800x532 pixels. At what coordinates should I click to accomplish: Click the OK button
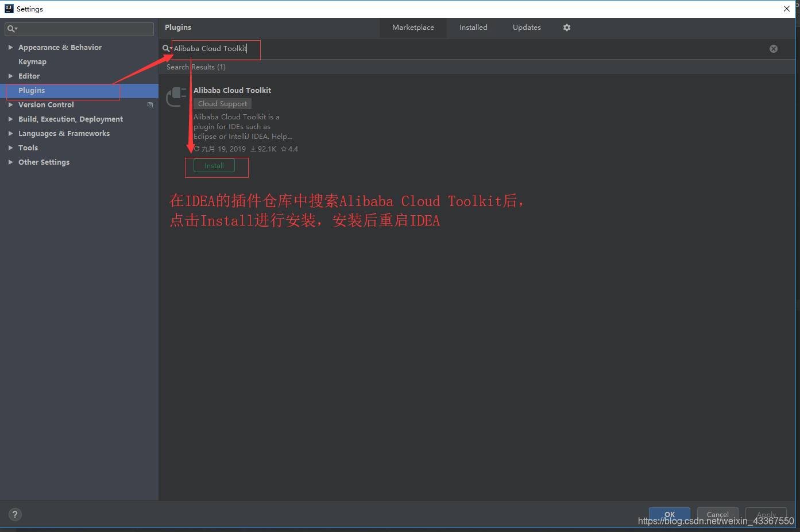[670, 514]
